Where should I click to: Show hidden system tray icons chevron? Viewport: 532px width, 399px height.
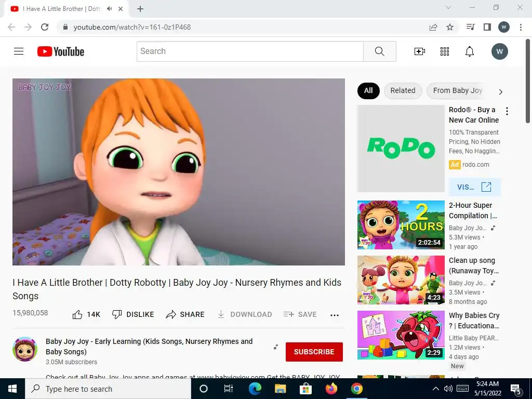coord(436,389)
